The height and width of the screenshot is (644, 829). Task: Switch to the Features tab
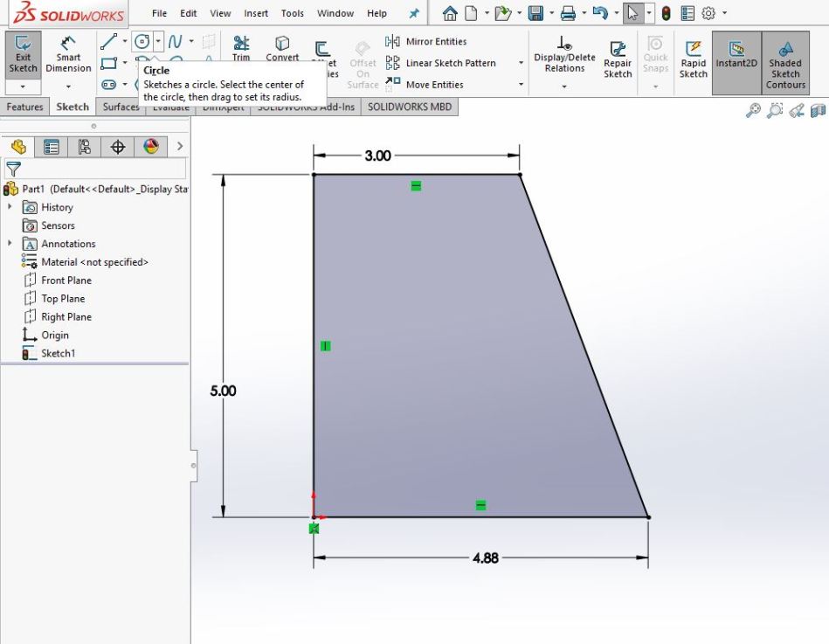25,107
